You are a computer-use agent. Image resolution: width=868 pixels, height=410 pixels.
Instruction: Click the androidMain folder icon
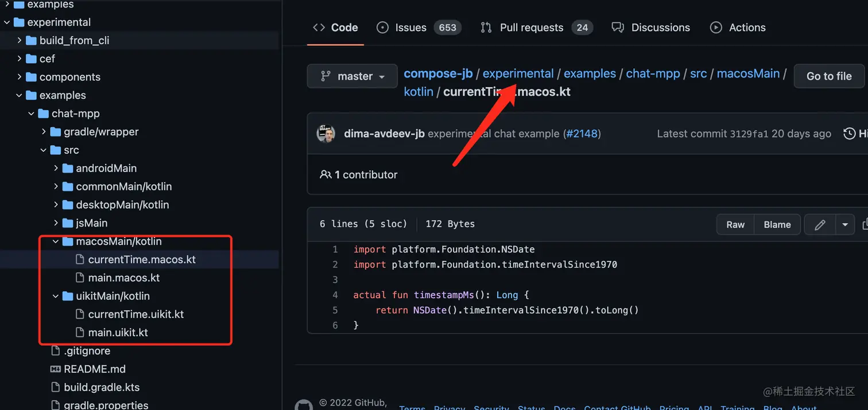pos(68,169)
